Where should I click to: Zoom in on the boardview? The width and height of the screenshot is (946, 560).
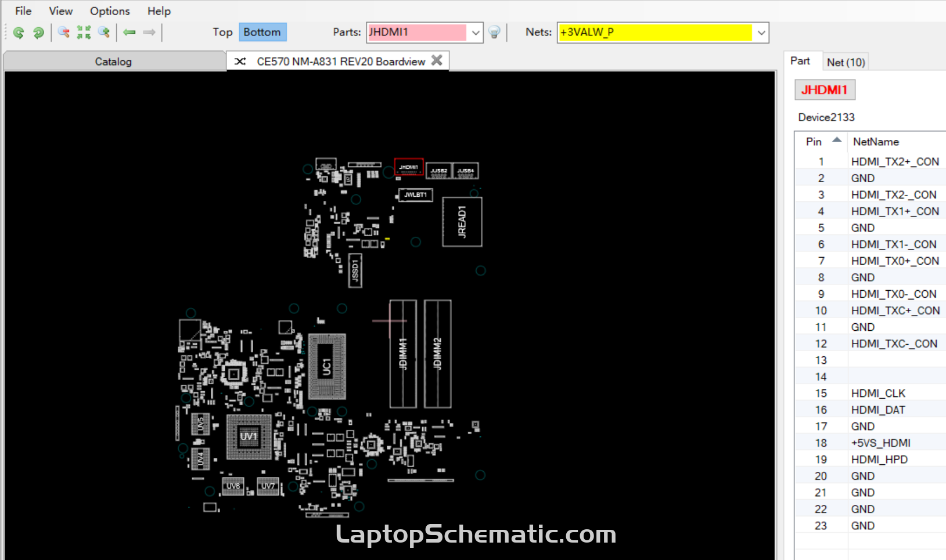coord(104,32)
